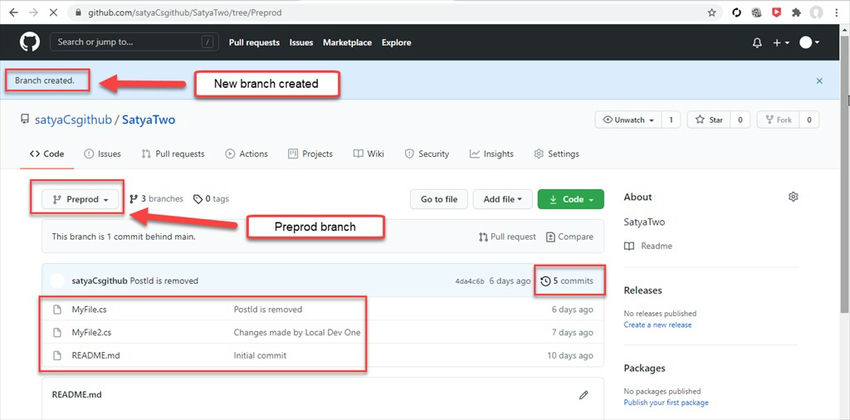Viewport: 850px width, 420px height.
Task: Edit README with the pencil icon
Action: click(x=583, y=395)
